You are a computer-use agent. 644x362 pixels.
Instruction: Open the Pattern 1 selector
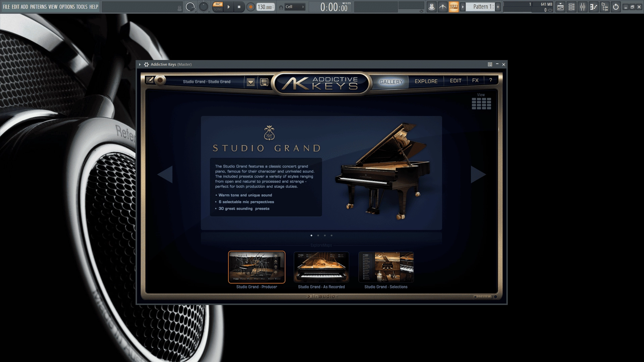(480, 7)
